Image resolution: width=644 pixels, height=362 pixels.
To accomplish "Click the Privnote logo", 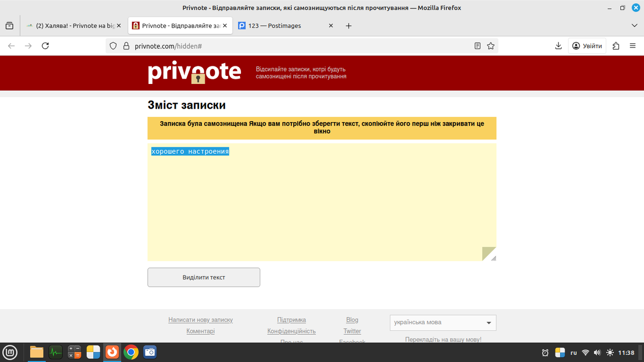I will pyautogui.click(x=195, y=73).
